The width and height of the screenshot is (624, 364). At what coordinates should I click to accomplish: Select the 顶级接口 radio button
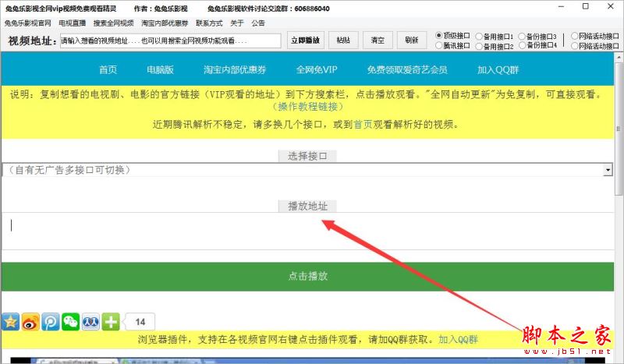click(x=439, y=35)
